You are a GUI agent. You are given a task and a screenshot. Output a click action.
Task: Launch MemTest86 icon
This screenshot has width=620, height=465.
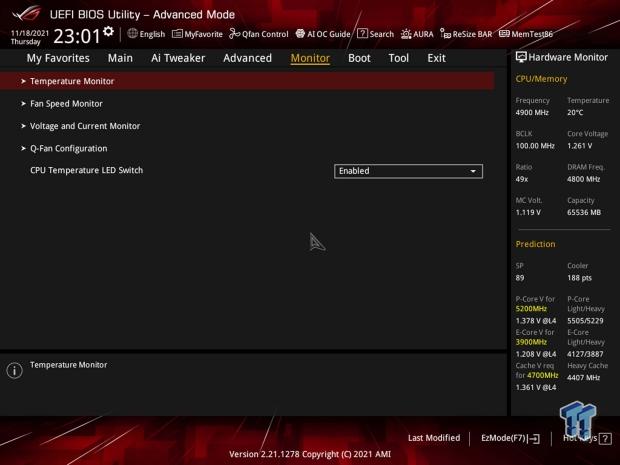pyautogui.click(x=504, y=34)
